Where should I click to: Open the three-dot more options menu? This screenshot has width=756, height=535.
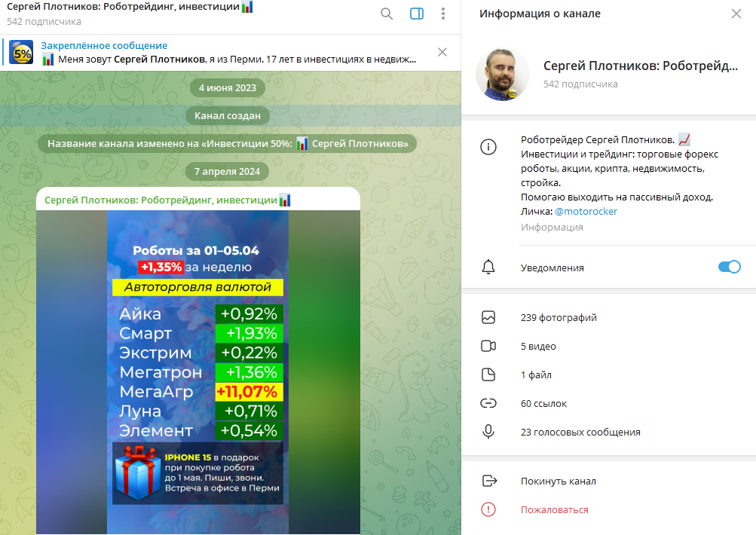click(x=442, y=14)
